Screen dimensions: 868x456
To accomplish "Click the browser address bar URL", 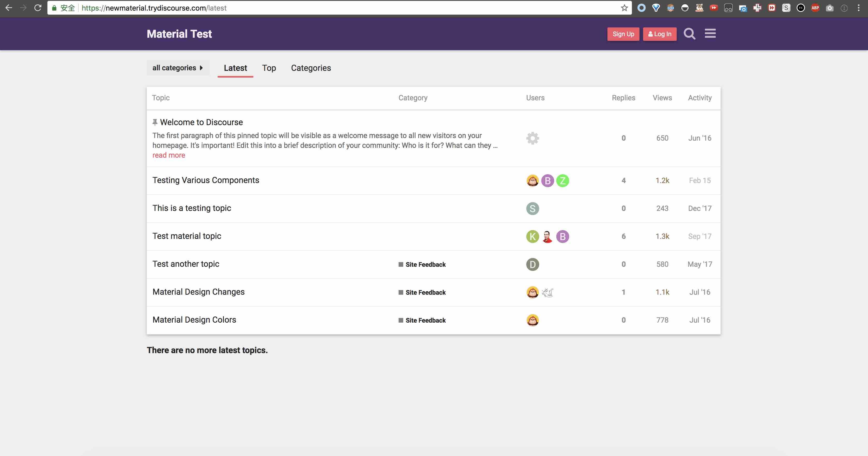I will point(154,8).
